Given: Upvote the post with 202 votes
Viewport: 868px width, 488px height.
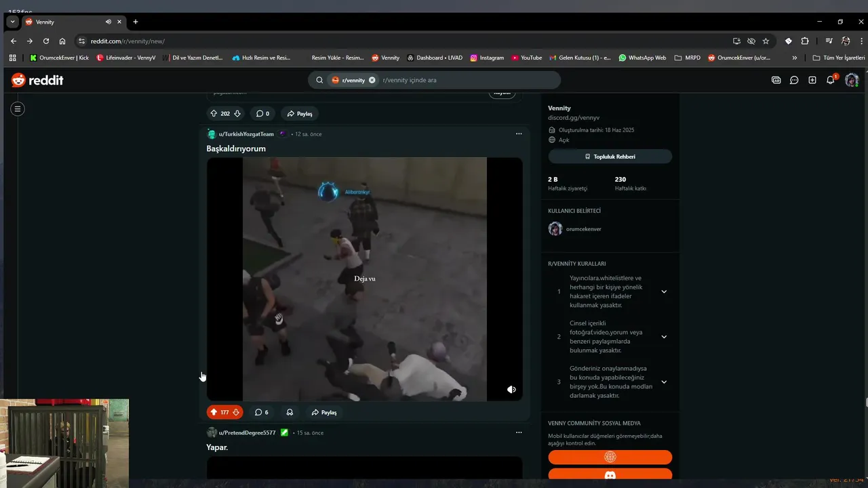Looking at the screenshot, I should [x=214, y=113].
